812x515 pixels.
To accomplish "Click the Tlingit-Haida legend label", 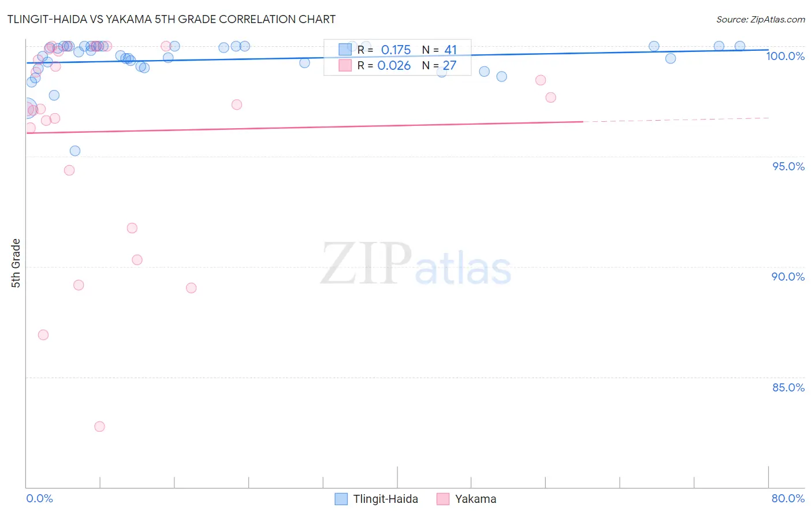I will tap(386, 499).
